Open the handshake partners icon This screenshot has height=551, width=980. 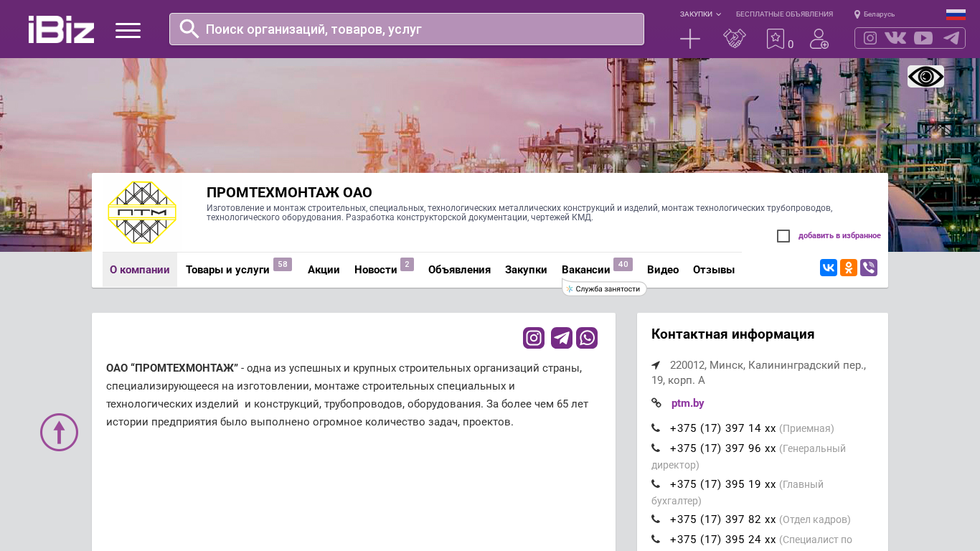pos(734,39)
